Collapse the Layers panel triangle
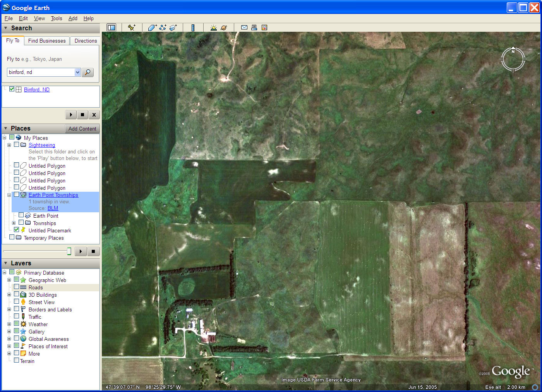 (6, 263)
